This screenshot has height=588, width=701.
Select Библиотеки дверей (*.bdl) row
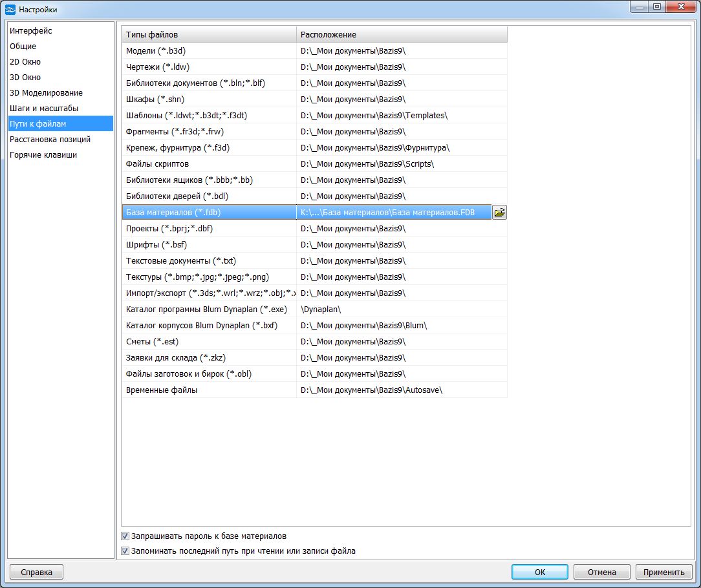point(314,196)
